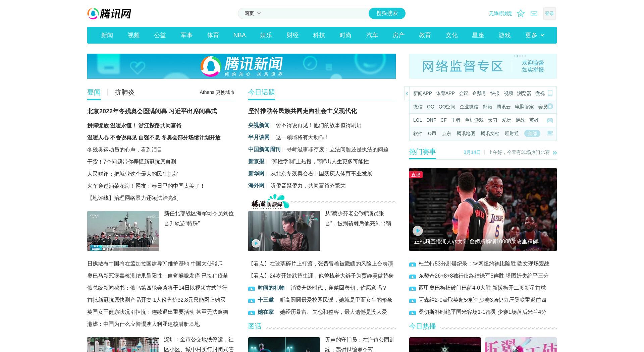Click video icon beside 时间的礼物
Screen dimensions: 644x352
click(252, 289)
